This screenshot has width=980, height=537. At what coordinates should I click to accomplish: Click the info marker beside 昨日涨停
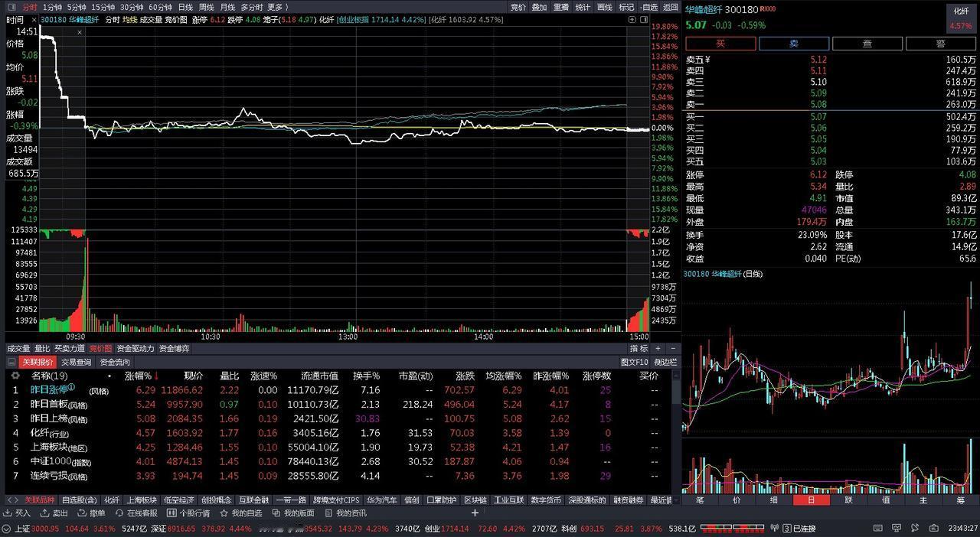point(71,387)
